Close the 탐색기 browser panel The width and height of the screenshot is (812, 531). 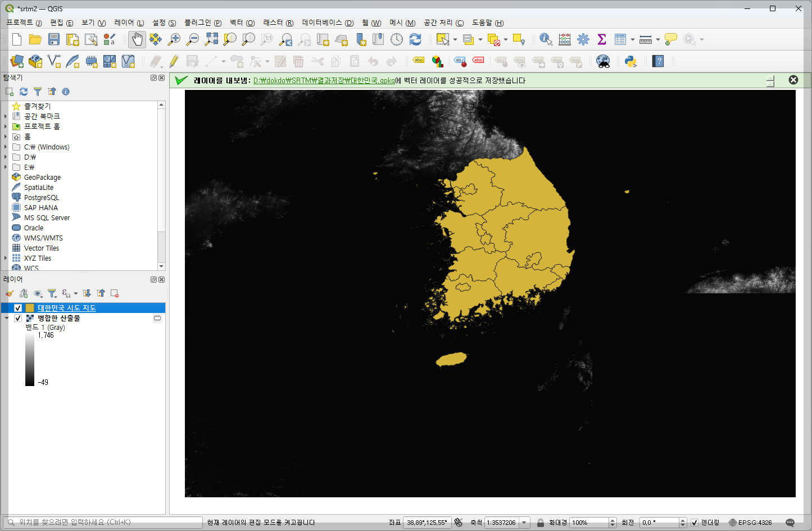point(162,78)
